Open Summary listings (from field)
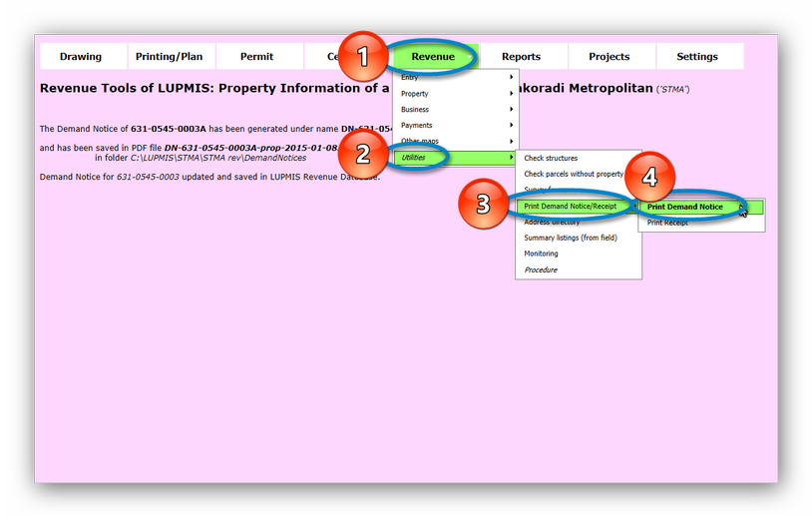 [579, 238]
